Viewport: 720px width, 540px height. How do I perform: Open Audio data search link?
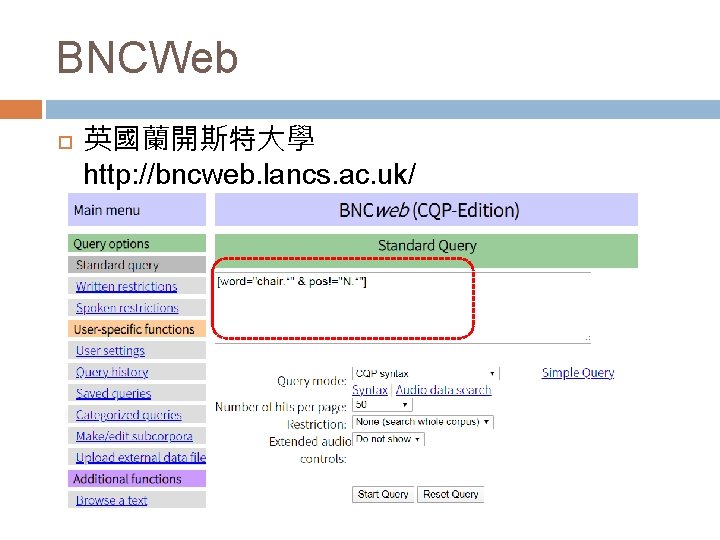pyautogui.click(x=444, y=390)
